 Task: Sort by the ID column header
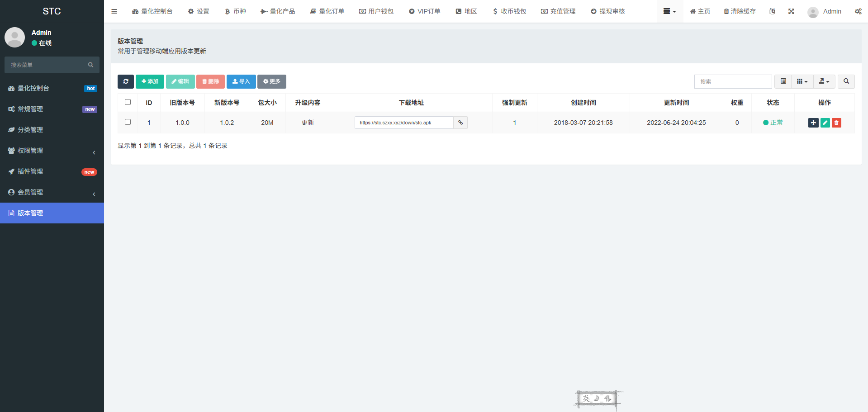pos(149,103)
